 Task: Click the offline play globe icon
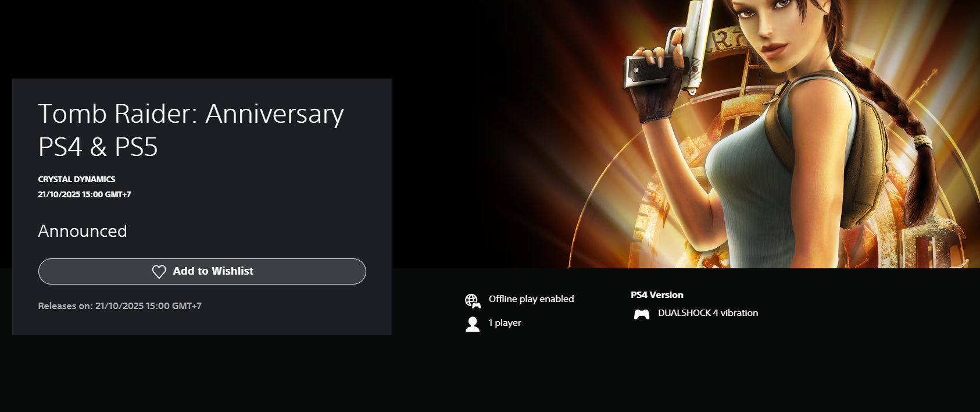(473, 300)
